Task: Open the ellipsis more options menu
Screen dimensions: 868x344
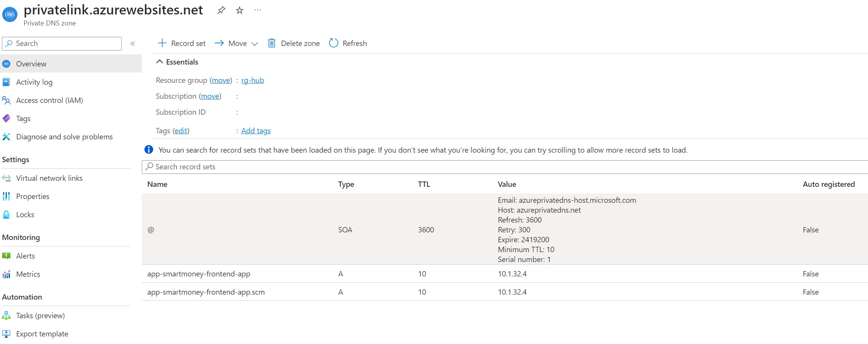Action: (258, 10)
